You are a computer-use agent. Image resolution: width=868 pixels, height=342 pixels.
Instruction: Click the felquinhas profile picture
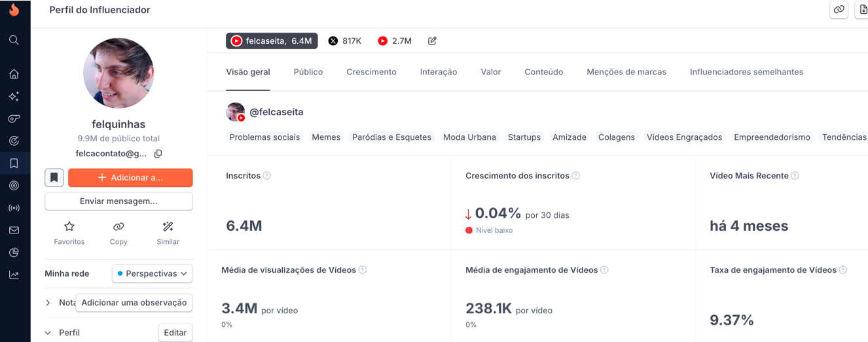coord(118,73)
